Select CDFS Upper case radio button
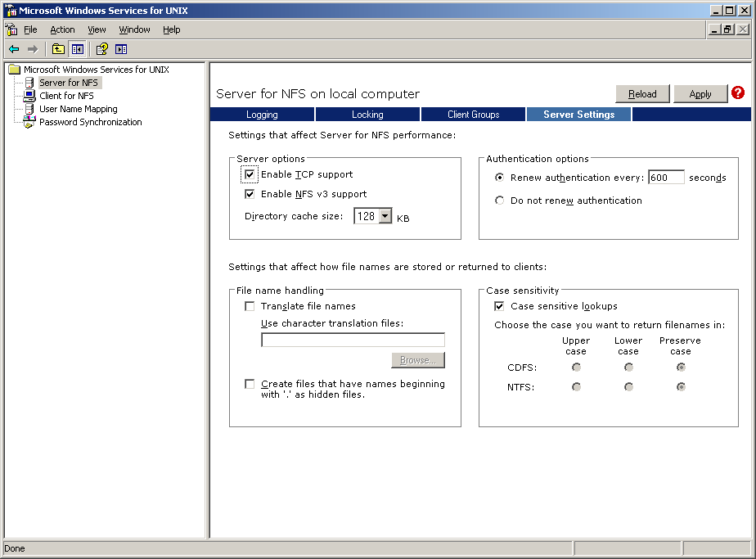The height and width of the screenshot is (559, 756). [x=576, y=367]
